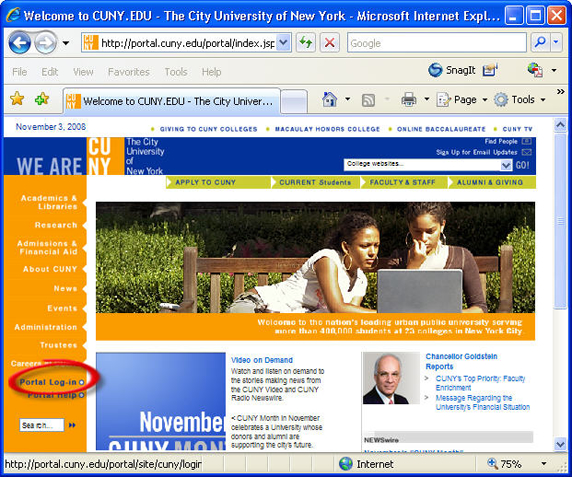Click the zoom level magnifier icon
572x477 pixels.
(x=492, y=464)
